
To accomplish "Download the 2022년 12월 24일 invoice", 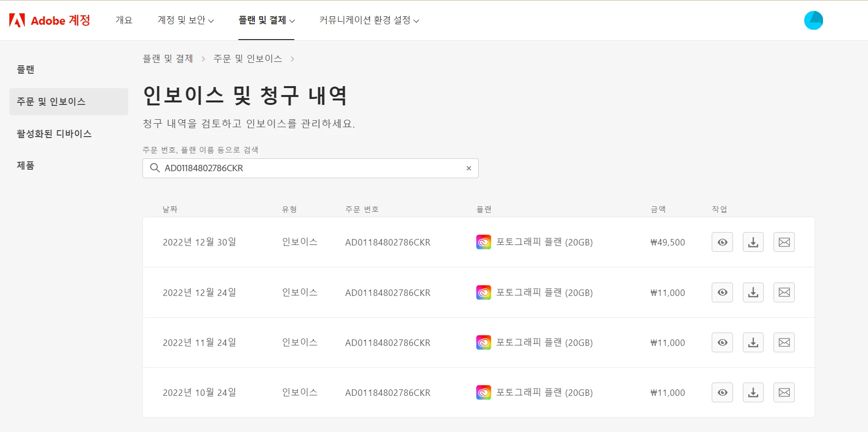I will [753, 292].
